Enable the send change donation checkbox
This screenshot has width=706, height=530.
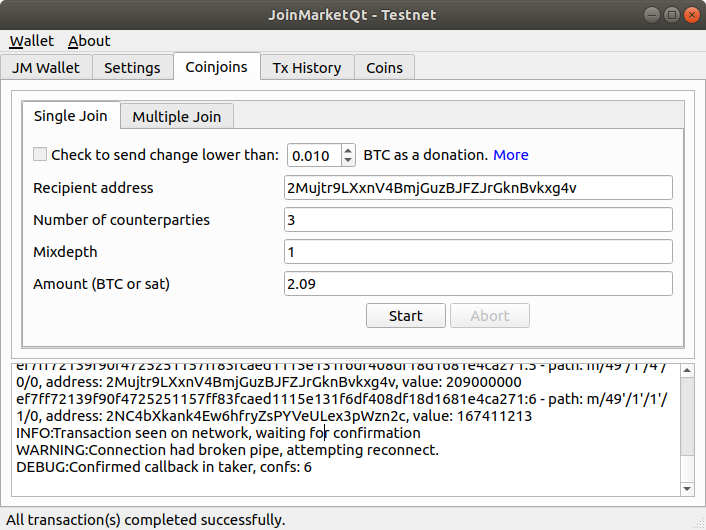(x=41, y=155)
